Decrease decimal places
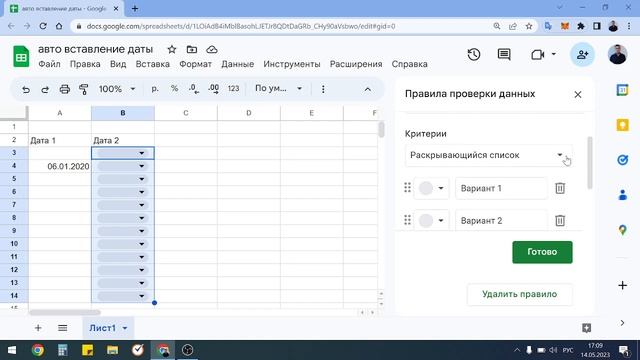Viewport: 640px width, 360px height. [194, 89]
